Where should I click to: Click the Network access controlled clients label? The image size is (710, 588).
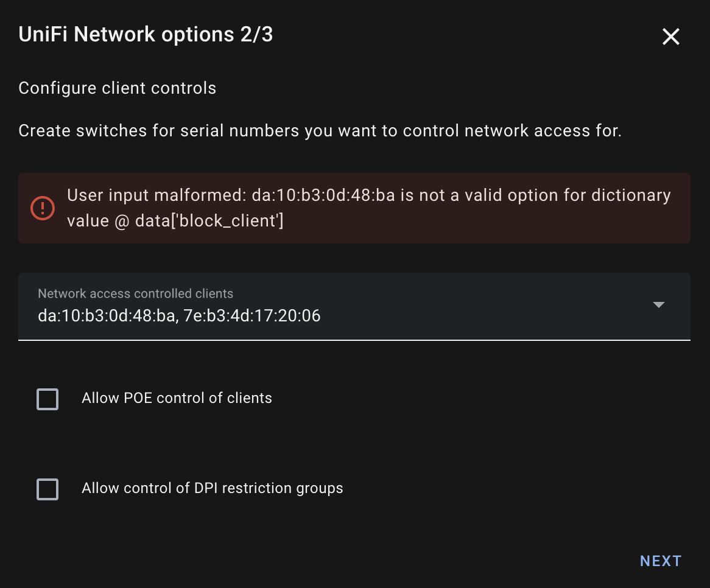tap(135, 293)
